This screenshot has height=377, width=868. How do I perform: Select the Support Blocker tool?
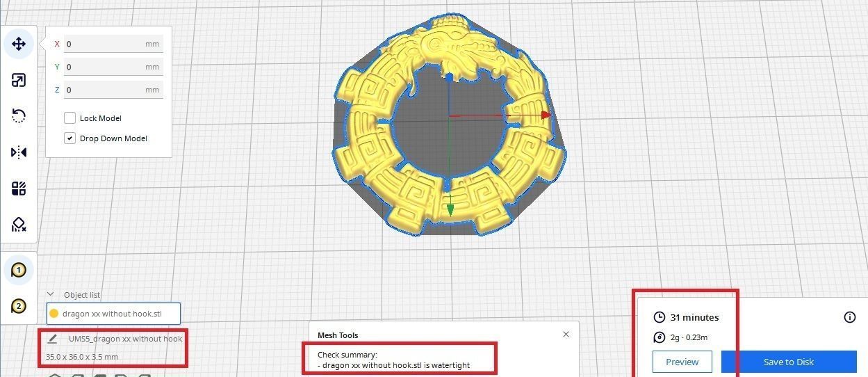click(19, 225)
